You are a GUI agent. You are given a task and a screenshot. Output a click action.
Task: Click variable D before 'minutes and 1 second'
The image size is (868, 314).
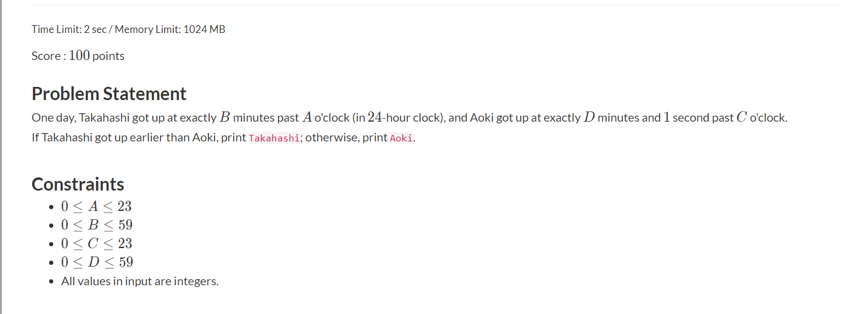click(x=589, y=117)
